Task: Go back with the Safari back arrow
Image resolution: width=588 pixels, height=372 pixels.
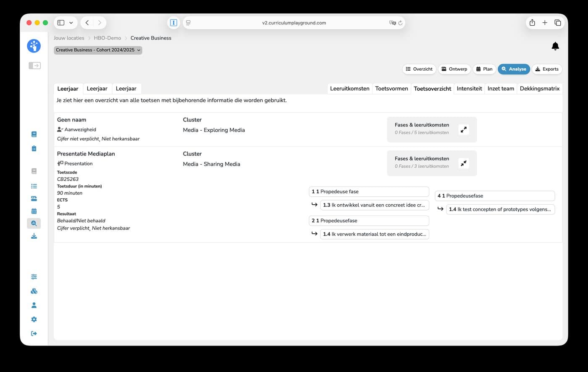Action: coord(87,23)
